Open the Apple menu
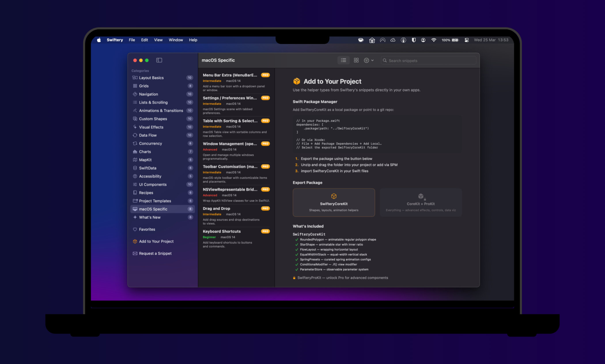 (x=99, y=40)
